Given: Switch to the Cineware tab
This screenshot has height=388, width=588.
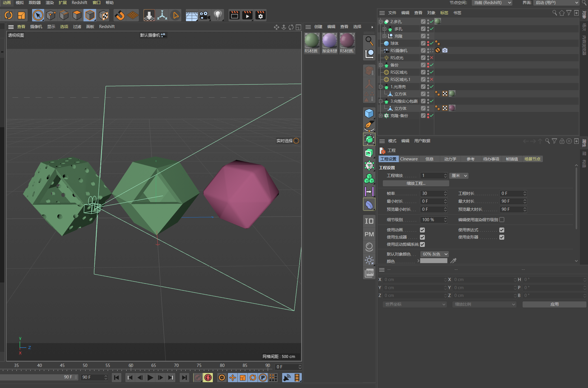Looking at the screenshot, I should pyautogui.click(x=409, y=159).
